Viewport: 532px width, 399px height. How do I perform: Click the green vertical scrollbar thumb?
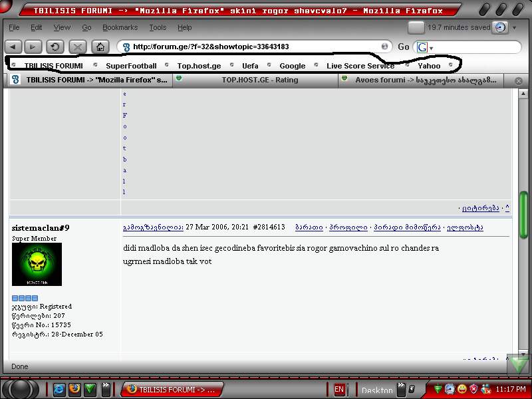[x=523, y=214]
